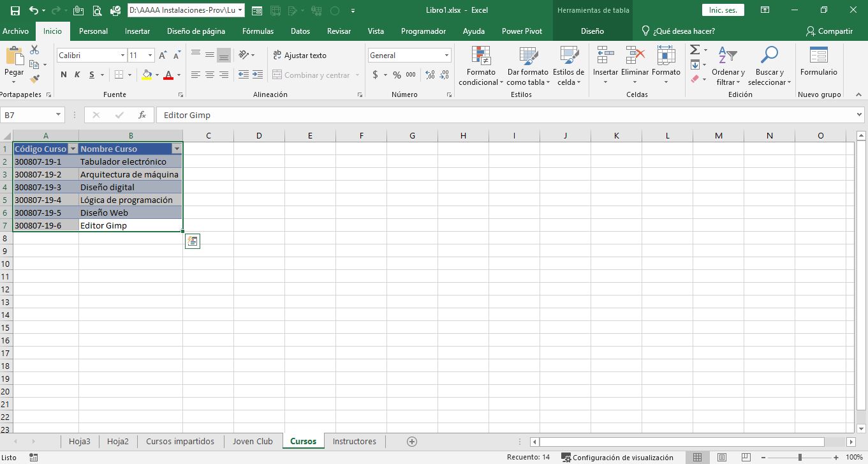Open the Fórmulas ribbon tab
This screenshot has height=464, width=868.
(258, 31)
